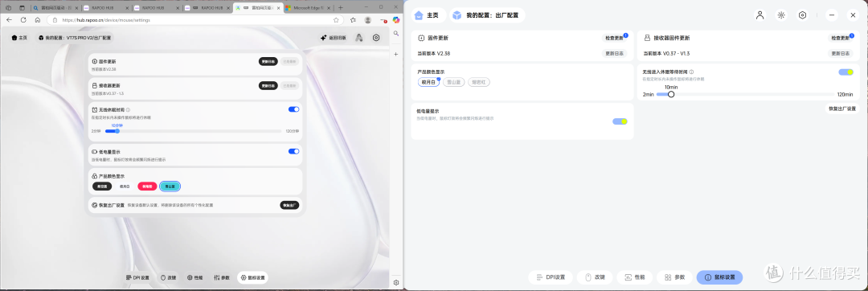Bookmark page with the star icon in address bar
Image resolution: width=868 pixels, height=291 pixels.
[x=336, y=19]
